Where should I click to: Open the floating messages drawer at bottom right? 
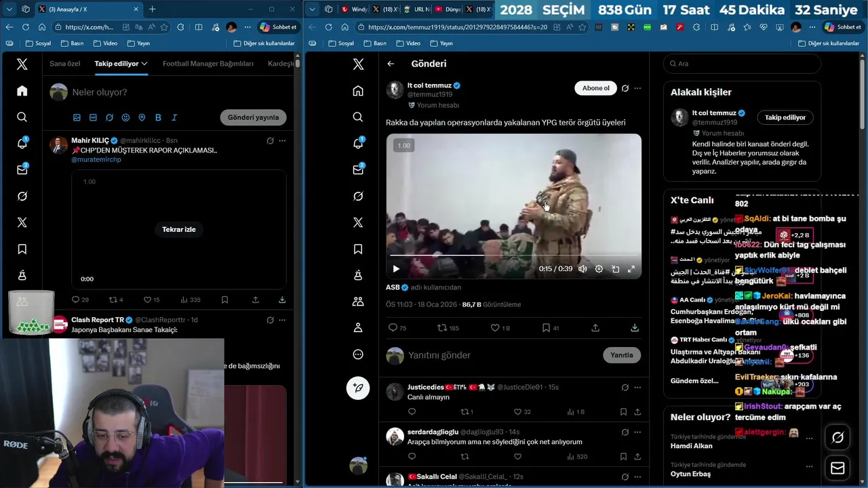click(837, 468)
